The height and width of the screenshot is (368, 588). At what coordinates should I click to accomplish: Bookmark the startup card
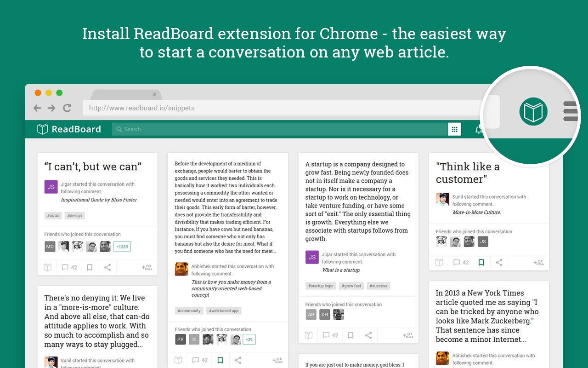[x=351, y=335]
